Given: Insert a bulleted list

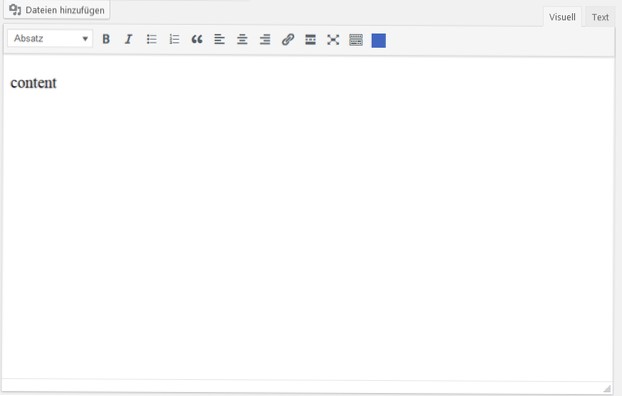Looking at the screenshot, I should click(152, 39).
